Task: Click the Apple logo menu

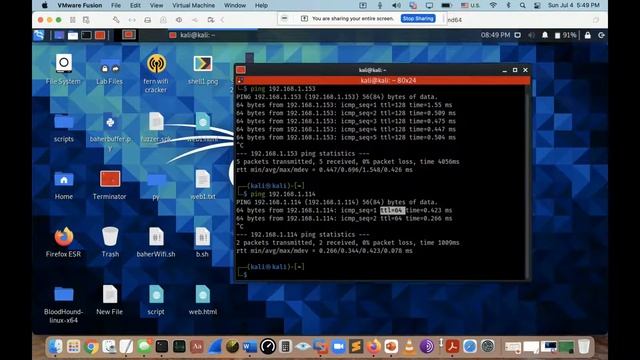Action: pyautogui.click(x=44, y=5)
